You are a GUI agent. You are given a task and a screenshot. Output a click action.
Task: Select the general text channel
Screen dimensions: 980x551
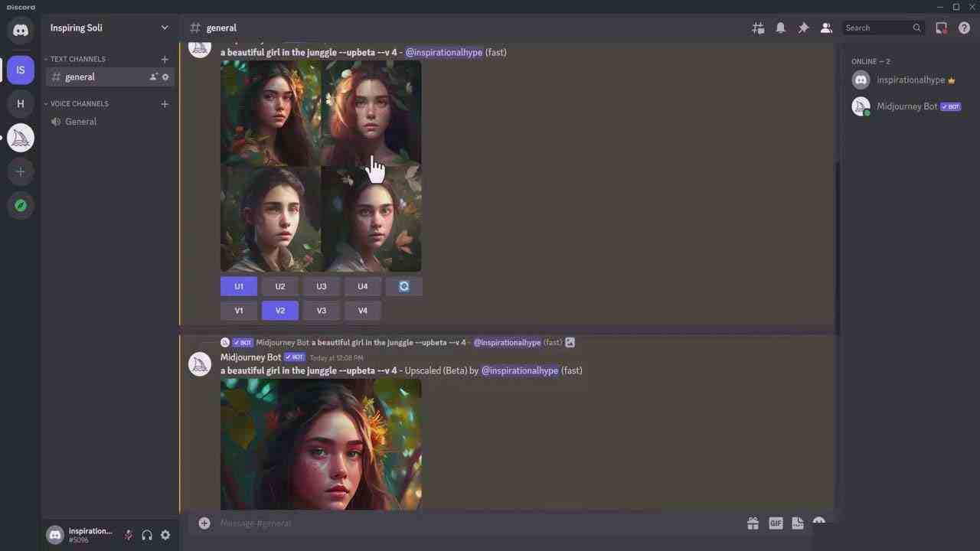80,77
